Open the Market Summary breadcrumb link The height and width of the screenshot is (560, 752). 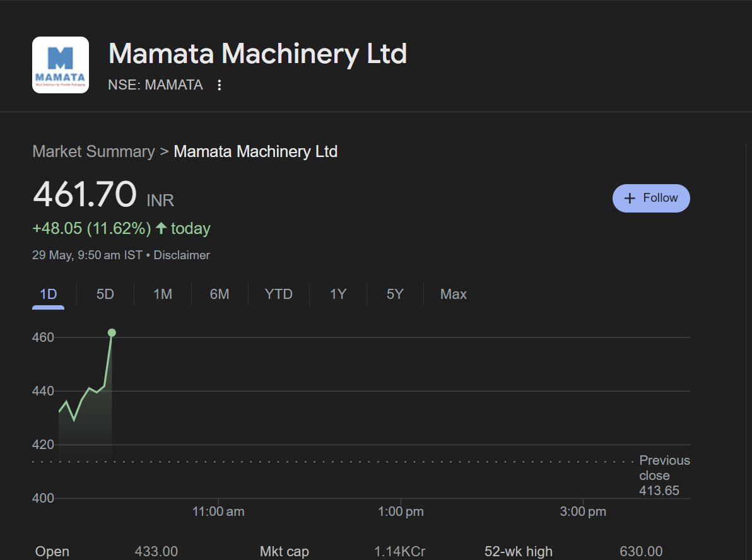pos(93,151)
